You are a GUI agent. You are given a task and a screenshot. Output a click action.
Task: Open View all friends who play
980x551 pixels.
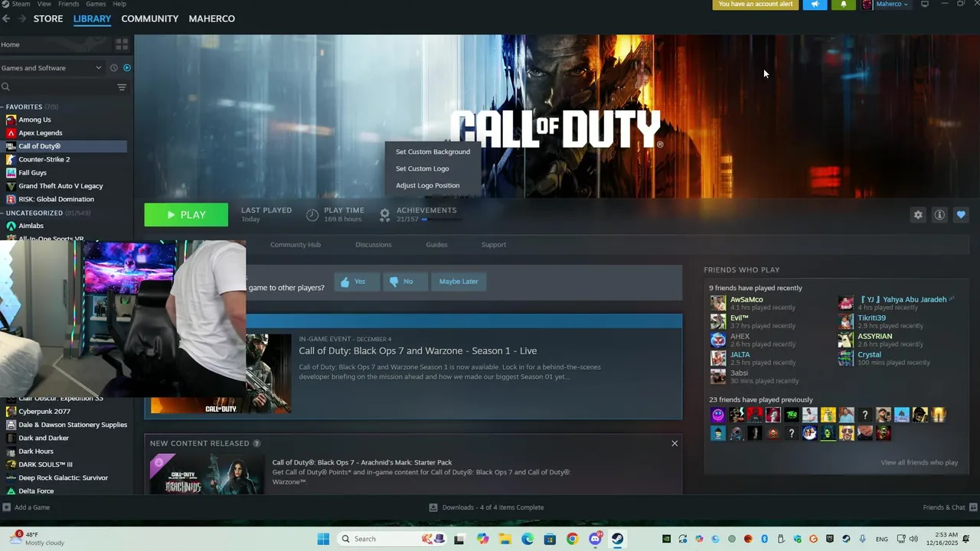pyautogui.click(x=919, y=462)
